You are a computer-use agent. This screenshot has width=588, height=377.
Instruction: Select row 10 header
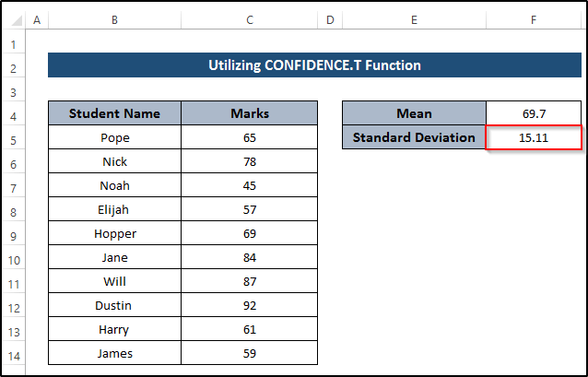[13, 258]
